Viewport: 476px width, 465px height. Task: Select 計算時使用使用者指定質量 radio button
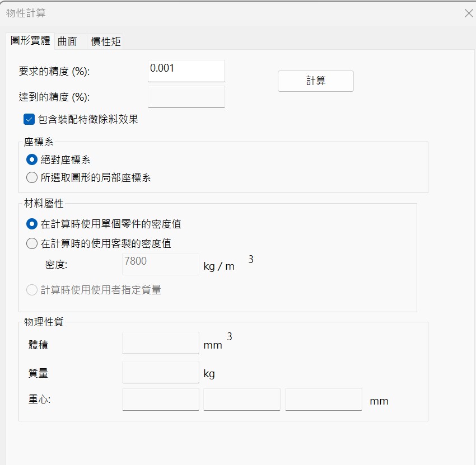(32, 290)
